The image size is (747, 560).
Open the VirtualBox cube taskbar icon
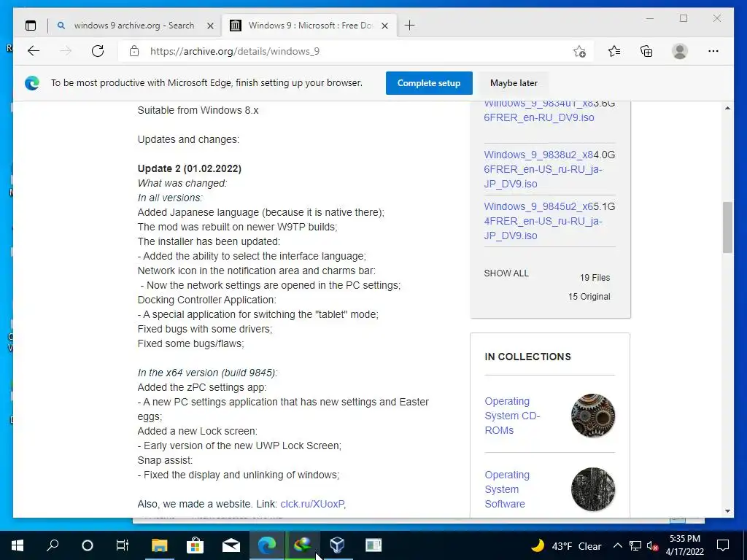[x=337, y=545]
